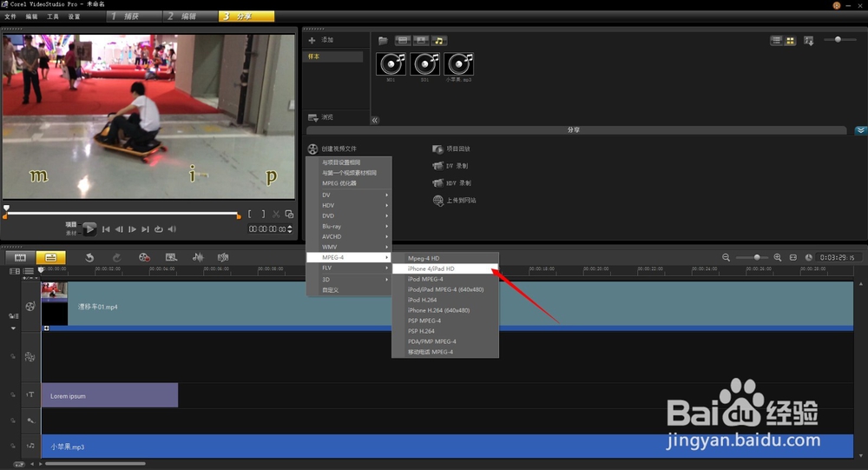The width and height of the screenshot is (868, 470).
Task: Fit the whole project in the timeline window
Action: click(x=792, y=257)
